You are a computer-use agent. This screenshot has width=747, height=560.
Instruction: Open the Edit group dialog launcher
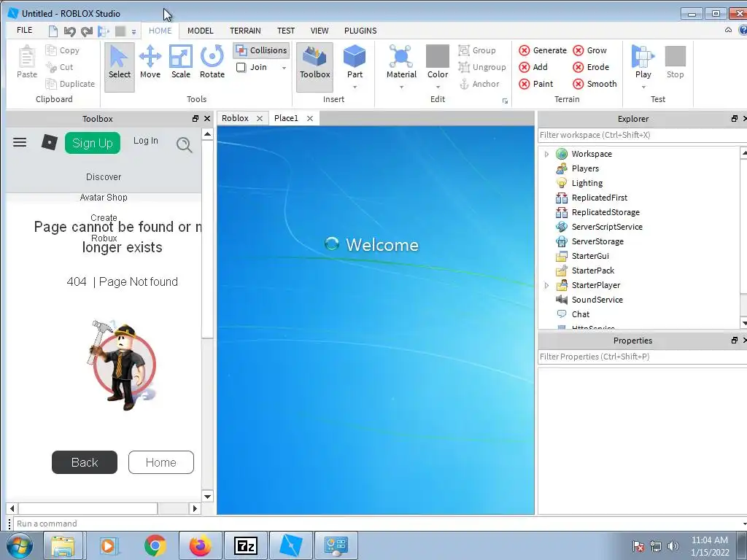pos(505,101)
